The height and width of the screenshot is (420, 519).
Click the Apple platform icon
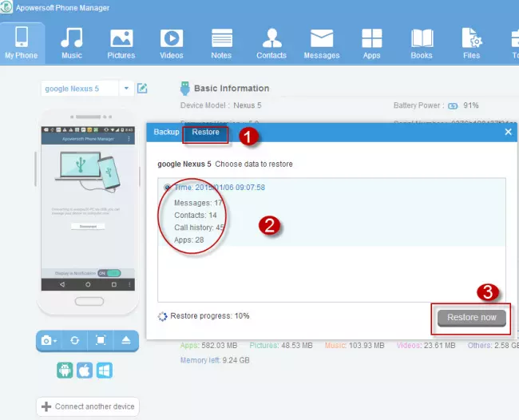[85, 370]
